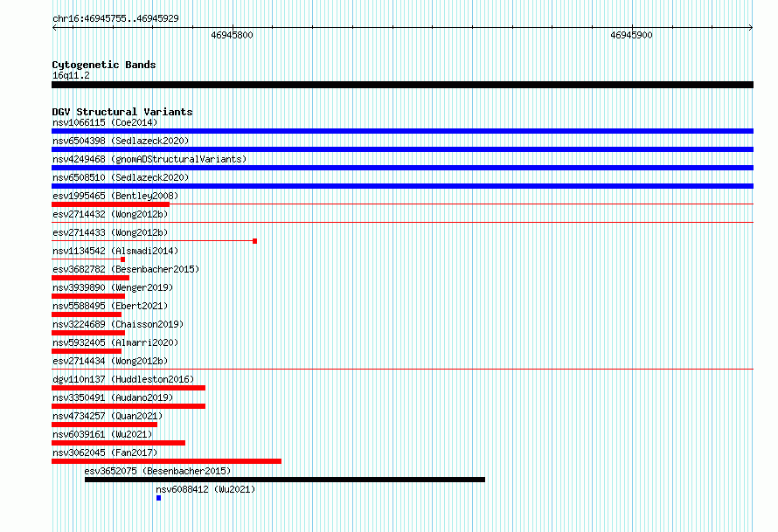Open the nsv6039161 (Wu2021) variant label
The height and width of the screenshot is (532, 778).
[102, 434]
